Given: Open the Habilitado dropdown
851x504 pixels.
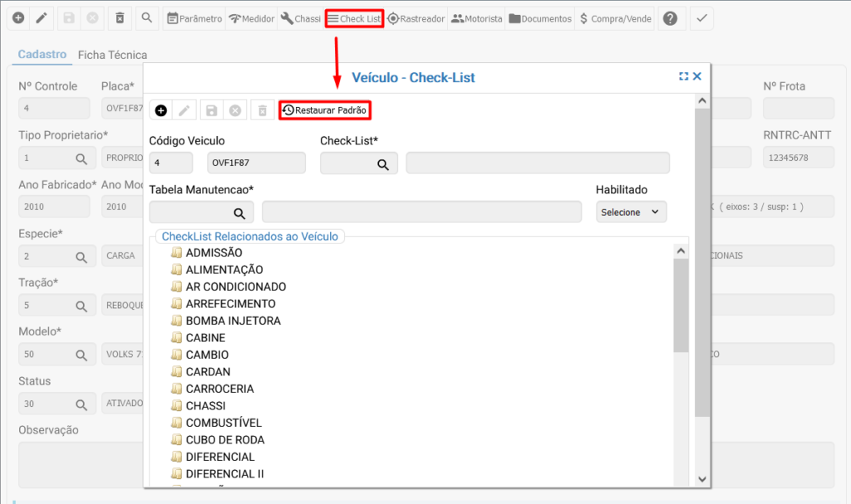Looking at the screenshot, I should pyautogui.click(x=631, y=213).
